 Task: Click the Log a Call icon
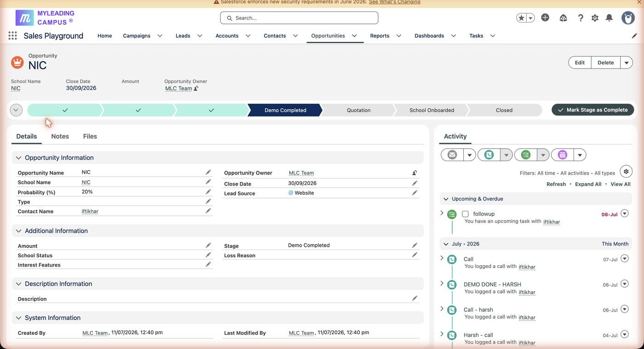[x=489, y=155]
